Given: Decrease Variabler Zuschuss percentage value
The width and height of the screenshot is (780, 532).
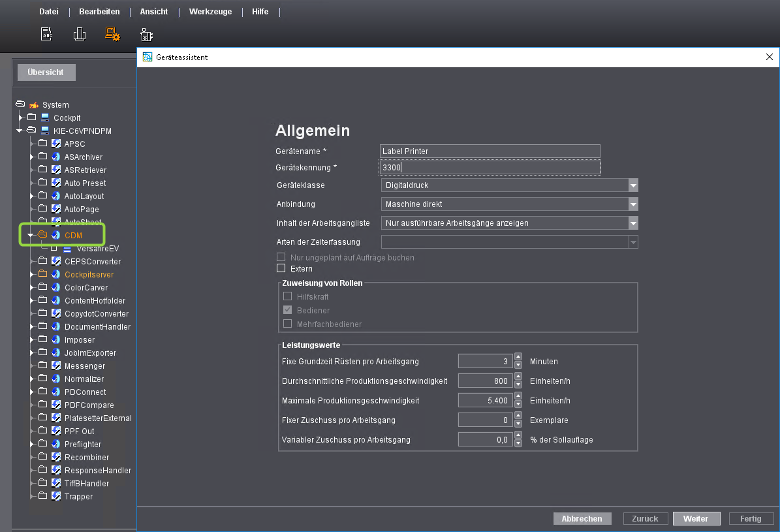Looking at the screenshot, I should coord(518,443).
